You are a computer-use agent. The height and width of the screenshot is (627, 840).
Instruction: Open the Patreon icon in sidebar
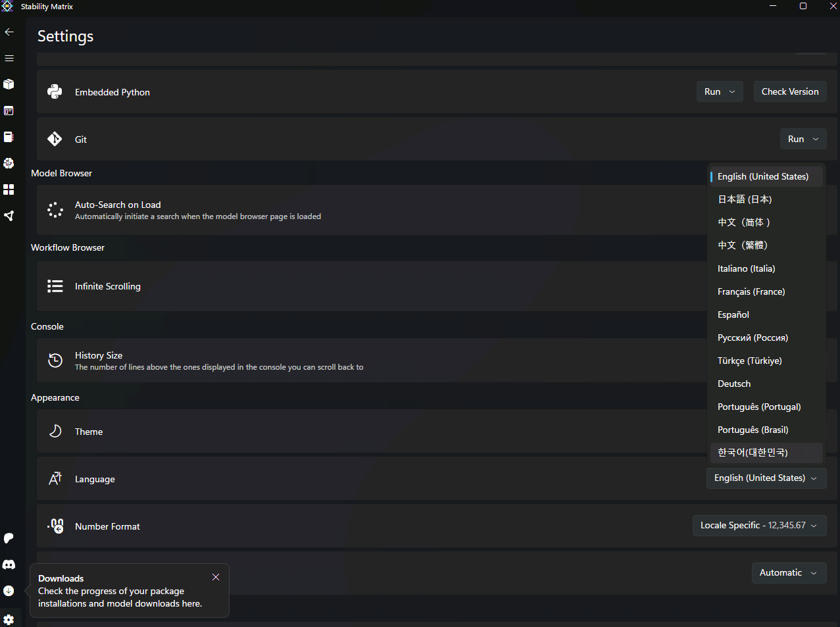pos(9,538)
